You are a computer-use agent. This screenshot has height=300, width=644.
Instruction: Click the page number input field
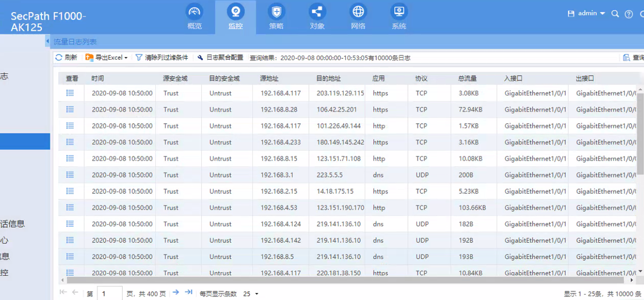[110, 294]
